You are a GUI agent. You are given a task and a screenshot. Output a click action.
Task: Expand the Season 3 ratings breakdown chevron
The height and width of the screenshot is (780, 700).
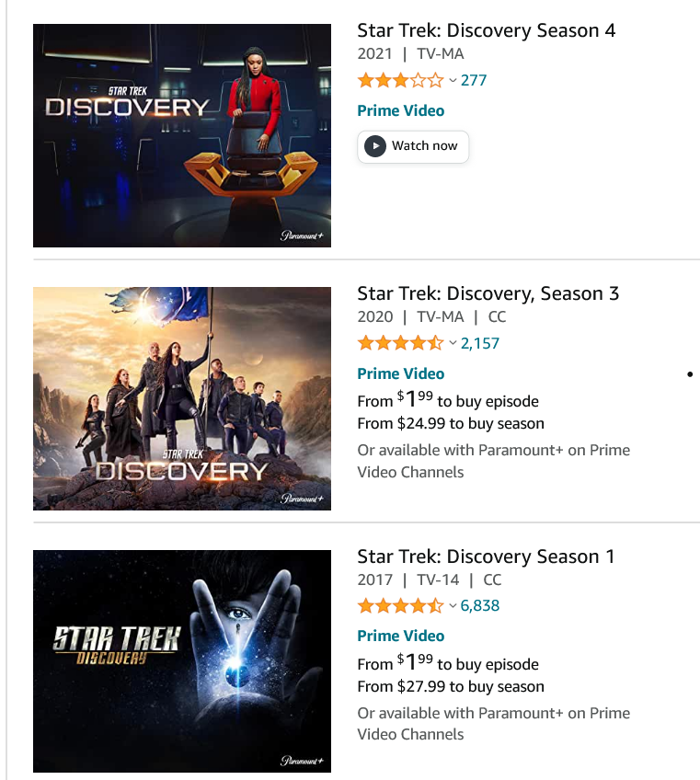453,344
